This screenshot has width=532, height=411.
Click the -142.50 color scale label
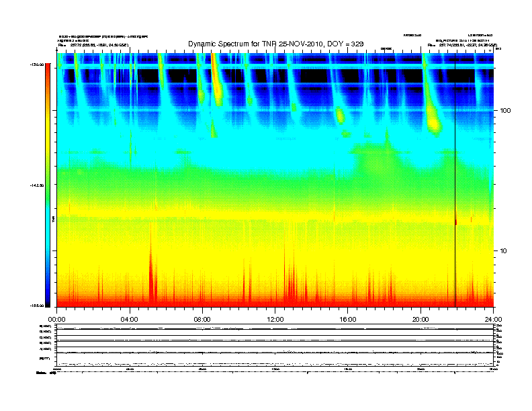click(x=37, y=185)
